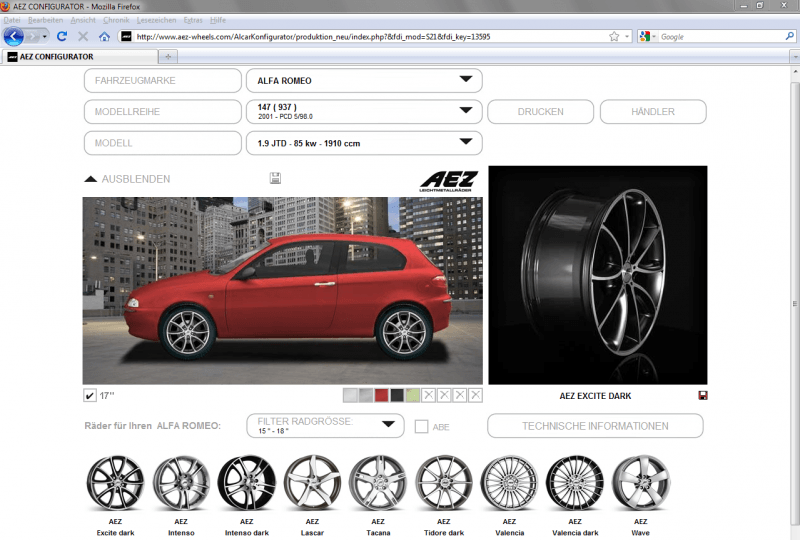Click the large AEZ Excite Dark wheel image
Image resolution: width=800 pixels, height=540 pixels.
click(x=598, y=275)
